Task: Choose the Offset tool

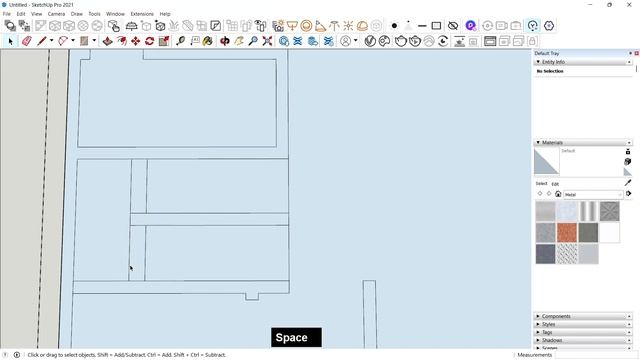Action: coord(122,41)
